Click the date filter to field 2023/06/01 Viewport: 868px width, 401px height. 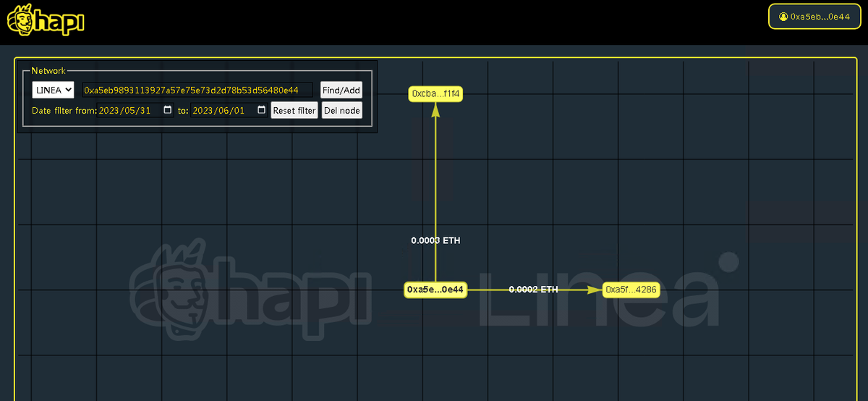click(229, 111)
